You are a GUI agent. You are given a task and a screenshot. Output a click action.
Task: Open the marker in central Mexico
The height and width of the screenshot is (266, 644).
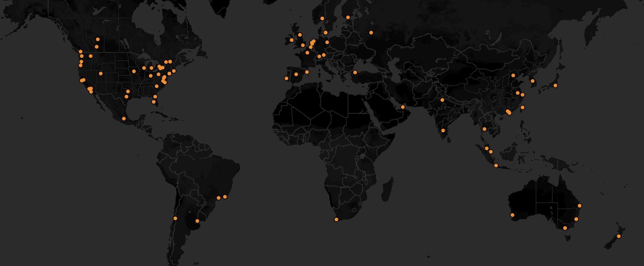124,119
